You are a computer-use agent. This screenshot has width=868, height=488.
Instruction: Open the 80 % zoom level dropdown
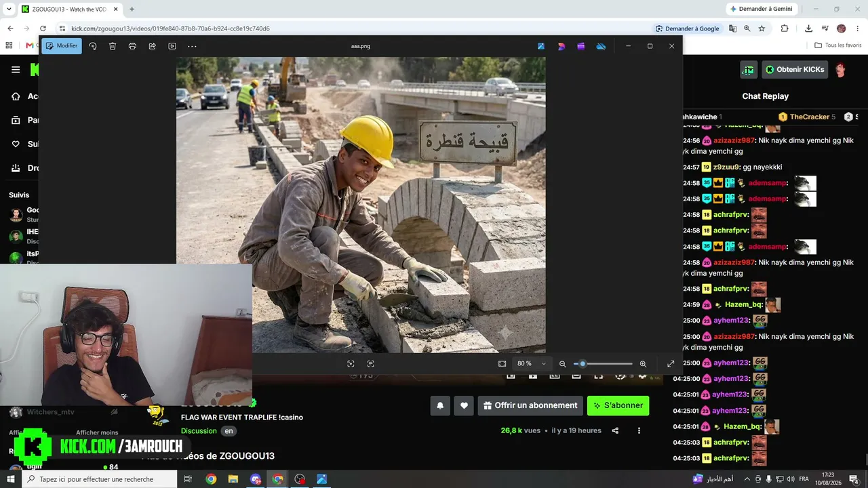coord(532,364)
